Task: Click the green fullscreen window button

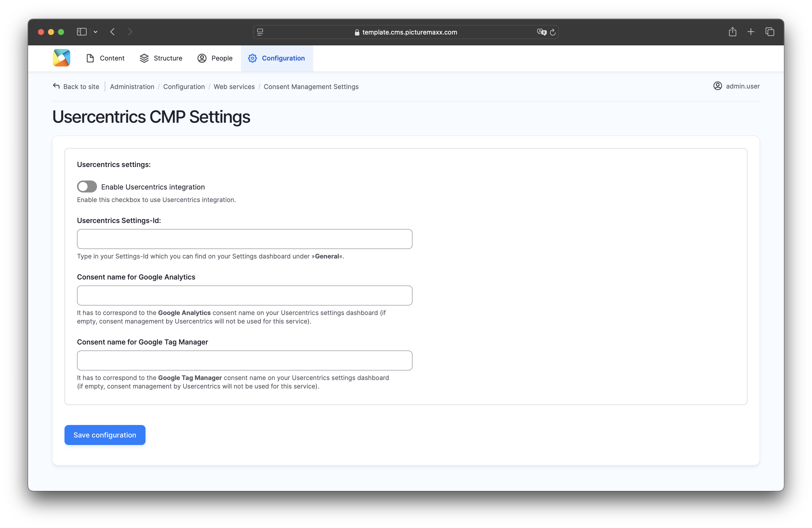Action: [x=61, y=32]
